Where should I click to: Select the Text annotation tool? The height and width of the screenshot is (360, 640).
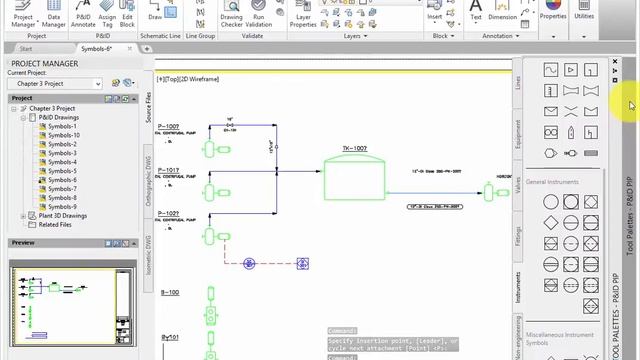pos(476,11)
